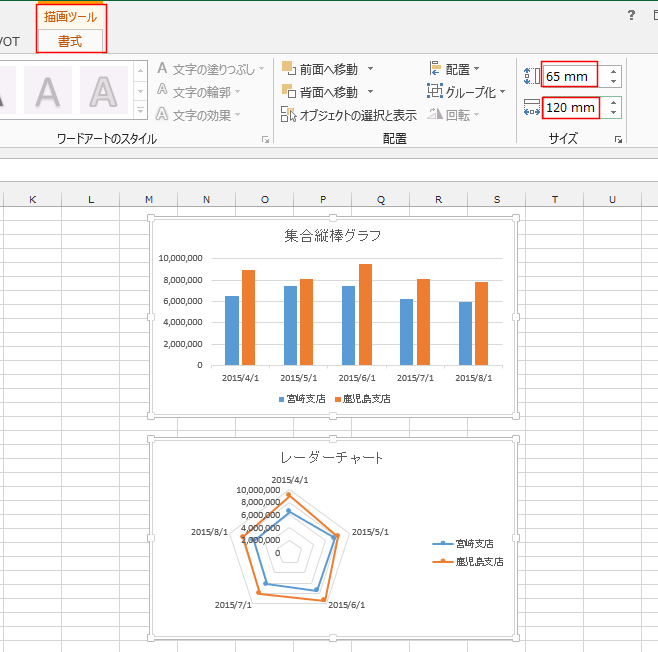The image size is (658, 652).
Task: Expand the 背面へ移動 dropdown arrow
Action: (370, 92)
